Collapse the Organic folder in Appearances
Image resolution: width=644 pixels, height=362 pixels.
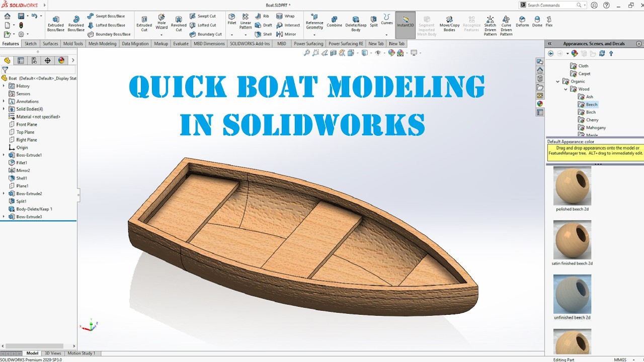pyautogui.click(x=557, y=81)
